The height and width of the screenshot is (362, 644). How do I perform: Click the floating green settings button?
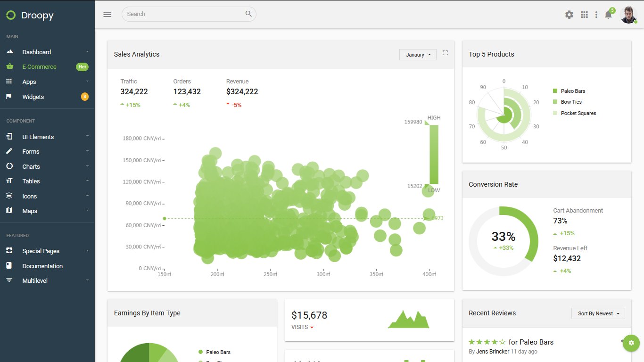coord(632,343)
